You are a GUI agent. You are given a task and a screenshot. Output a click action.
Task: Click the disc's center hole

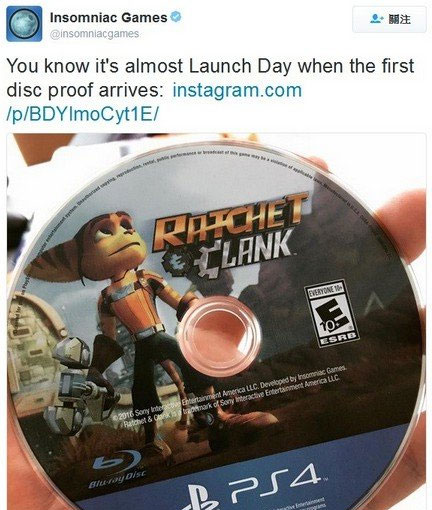219,336
